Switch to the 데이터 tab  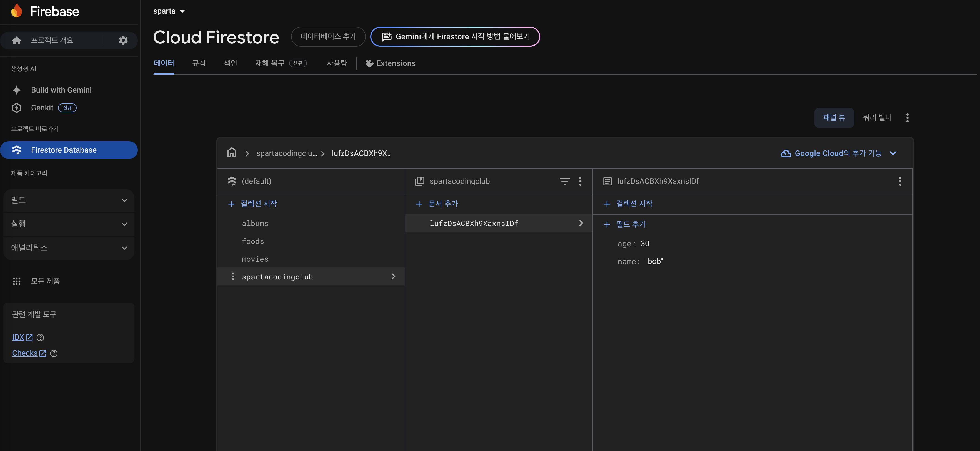pos(164,63)
